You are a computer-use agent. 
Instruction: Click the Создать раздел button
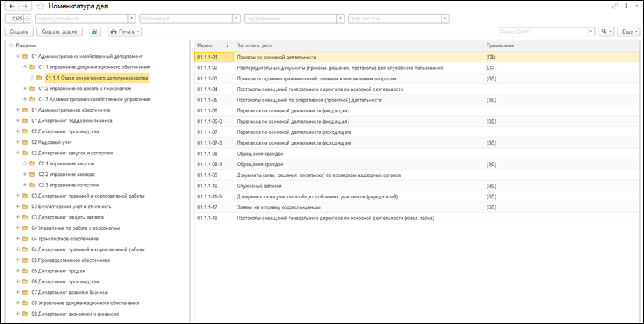click(59, 31)
